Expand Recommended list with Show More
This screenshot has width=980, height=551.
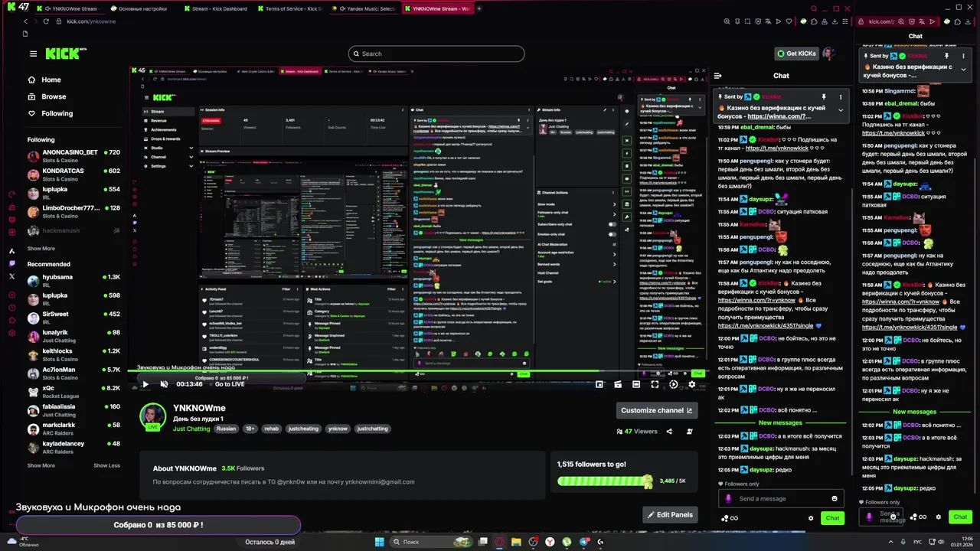41,465
